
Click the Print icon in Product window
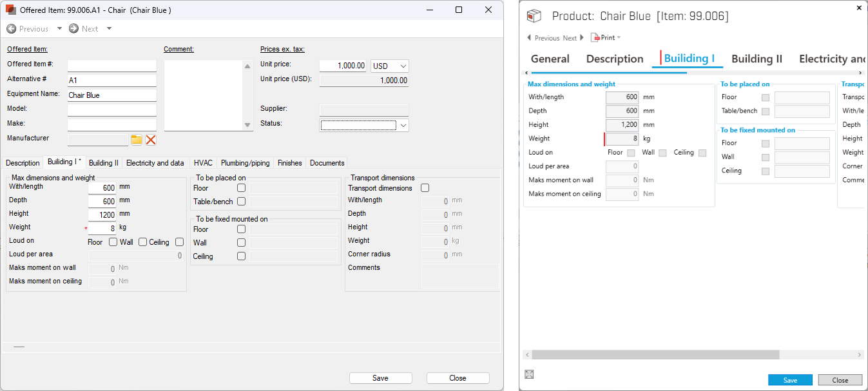[x=595, y=38]
